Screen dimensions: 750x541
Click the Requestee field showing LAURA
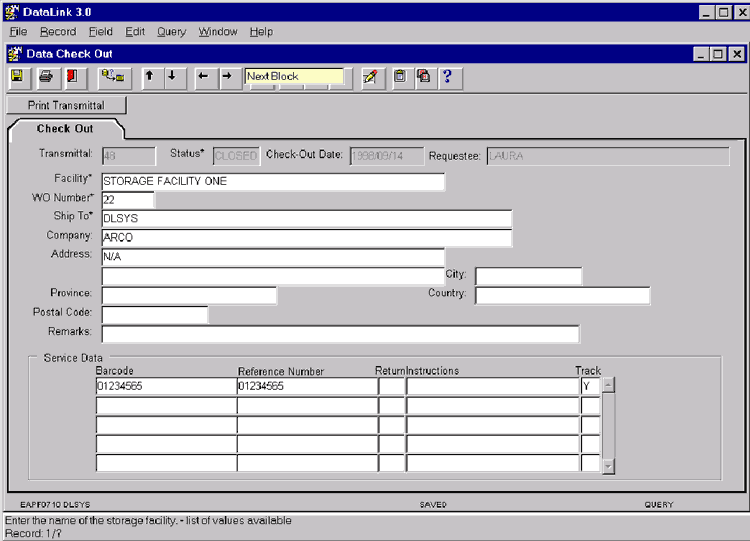coord(608,156)
